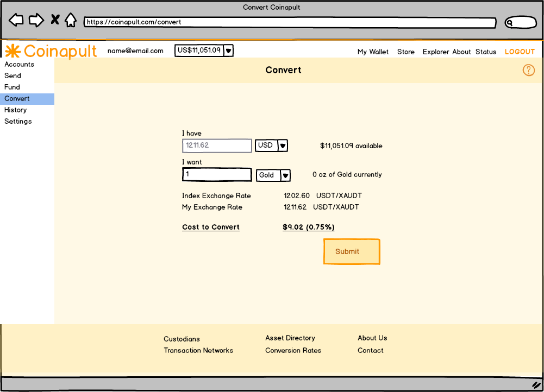
Task: Open the Custodians footer link
Action: 182,339
